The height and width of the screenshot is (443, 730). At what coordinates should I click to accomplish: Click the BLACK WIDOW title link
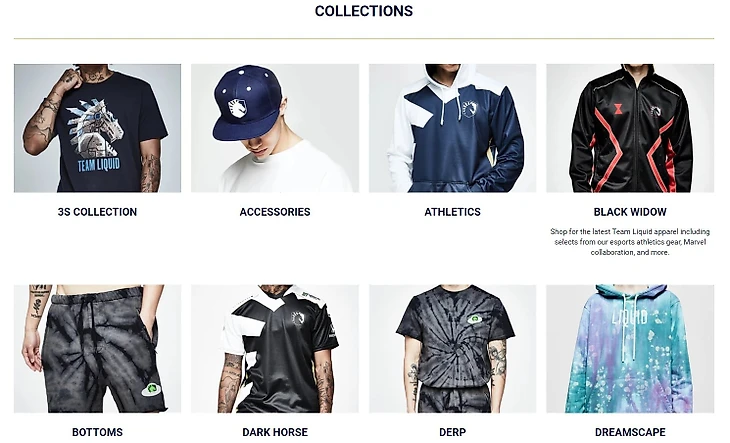630,212
